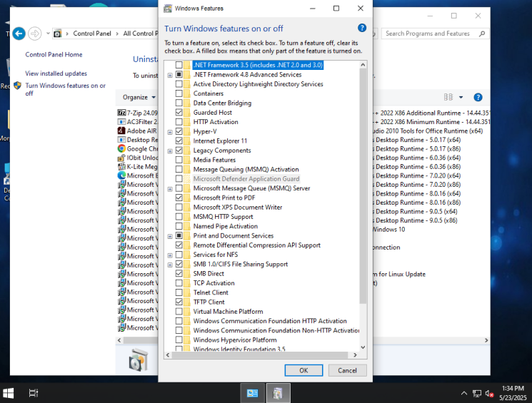Click the Control Panel taskbar icon
532x403 pixels.
coord(252,393)
